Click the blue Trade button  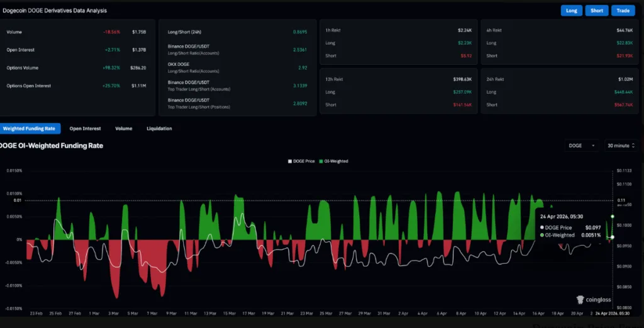[623, 11]
